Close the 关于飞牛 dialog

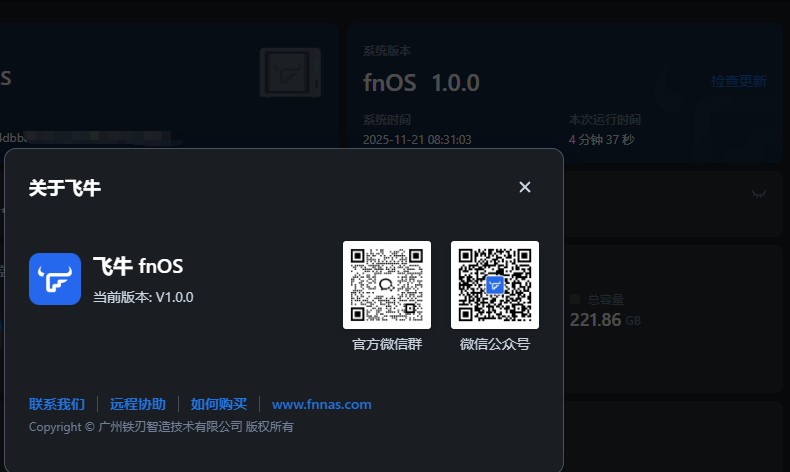pyautogui.click(x=524, y=187)
